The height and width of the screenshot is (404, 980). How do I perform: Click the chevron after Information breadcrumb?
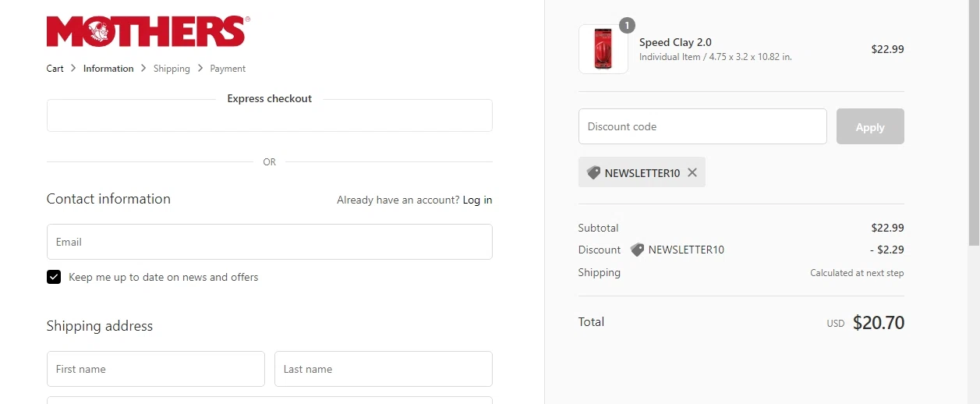(x=143, y=68)
